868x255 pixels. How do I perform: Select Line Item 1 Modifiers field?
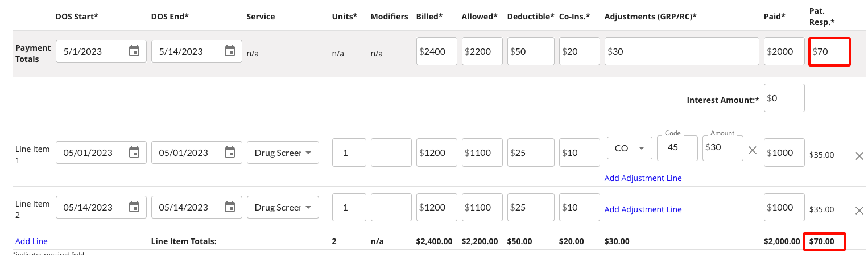click(x=391, y=153)
